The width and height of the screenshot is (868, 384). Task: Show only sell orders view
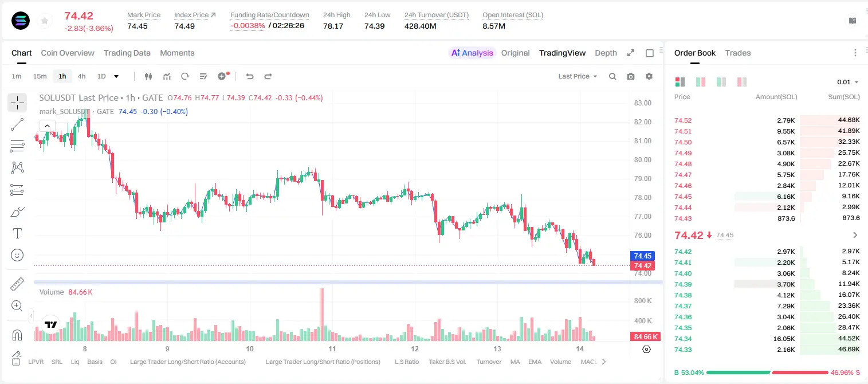click(742, 82)
